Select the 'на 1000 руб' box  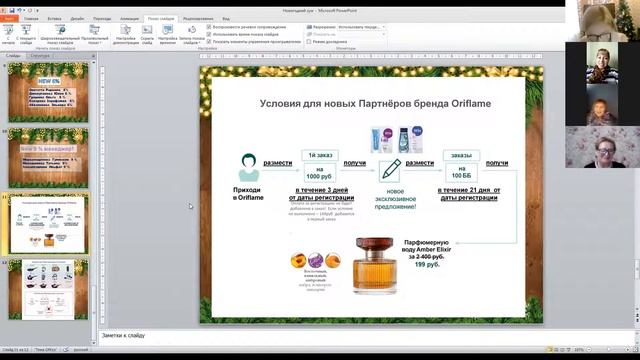click(x=320, y=173)
